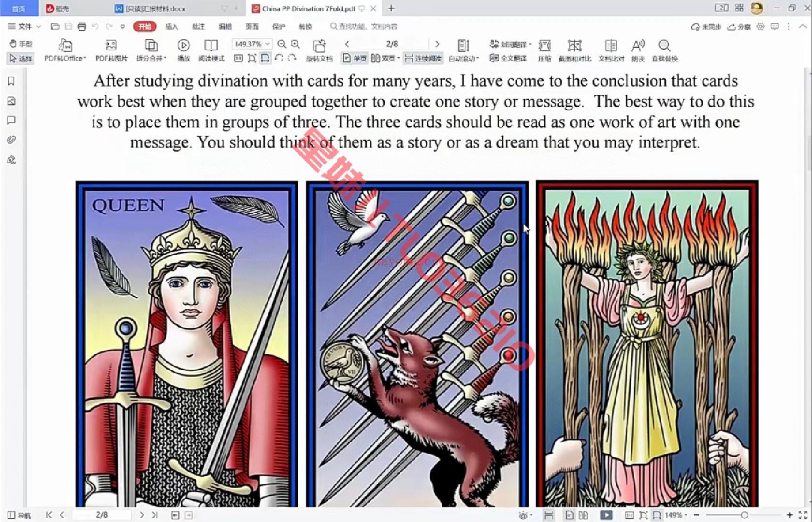The image size is (812, 522).
Task: Click the search box 查找功能、文档内容
Action: coord(364,27)
